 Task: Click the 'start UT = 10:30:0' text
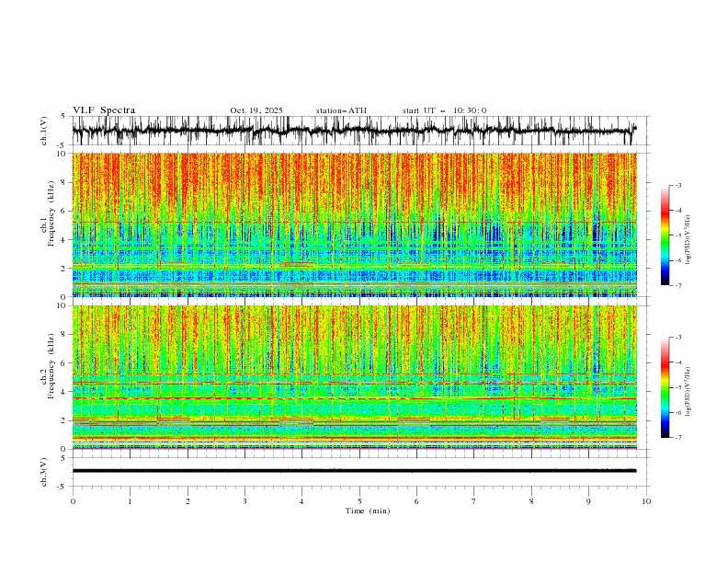(x=444, y=110)
